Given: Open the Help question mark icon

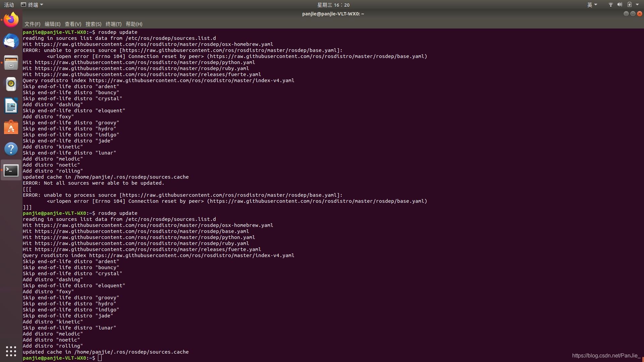Looking at the screenshot, I should tap(11, 149).
